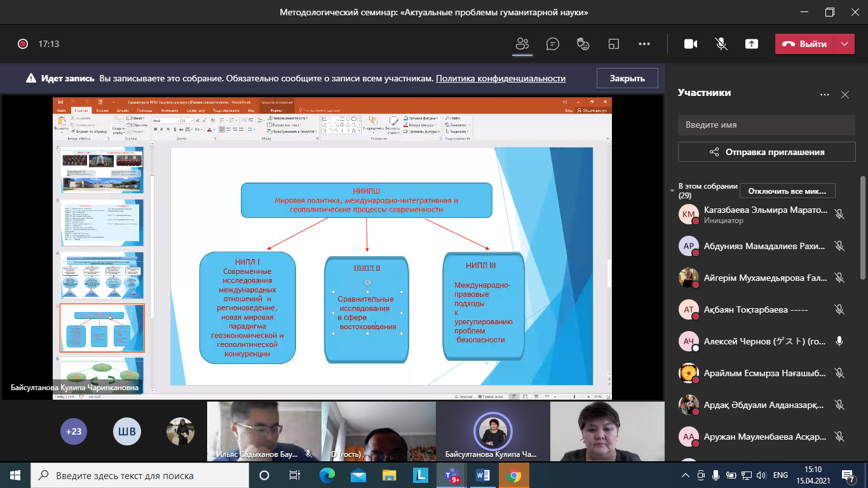Click the Edge browser taskbar icon
The width and height of the screenshot is (868, 488).
click(x=327, y=475)
